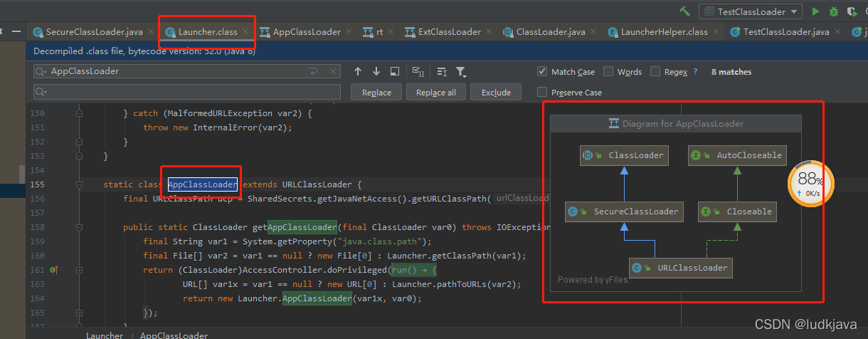Screen dimensions: 868x339
Task: Go to previous occurrence up arrow
Action: click(x=358, y=71)
